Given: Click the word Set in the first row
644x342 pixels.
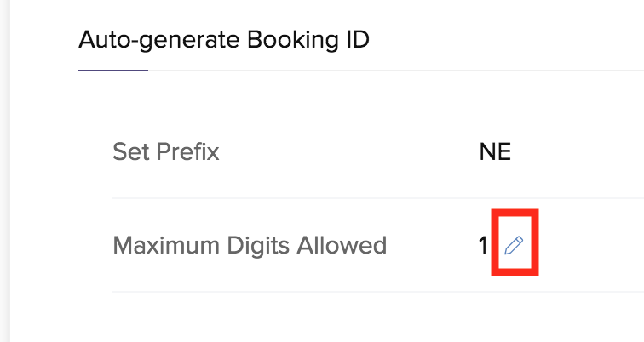Looking at the screenshot, I should coord(130,151).
